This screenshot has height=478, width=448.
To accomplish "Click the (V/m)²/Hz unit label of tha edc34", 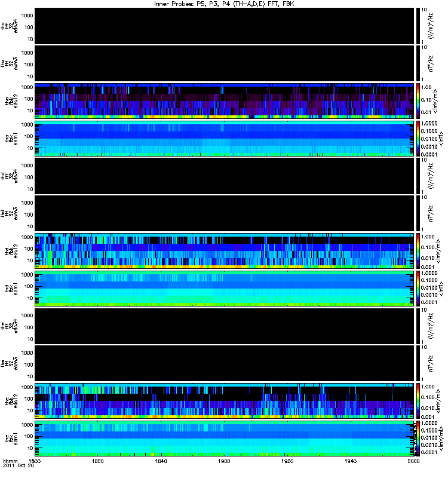I will [431, 26].
